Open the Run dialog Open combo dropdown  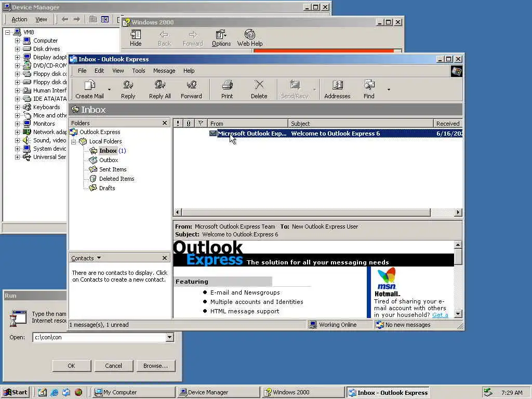tap(169, 337)
